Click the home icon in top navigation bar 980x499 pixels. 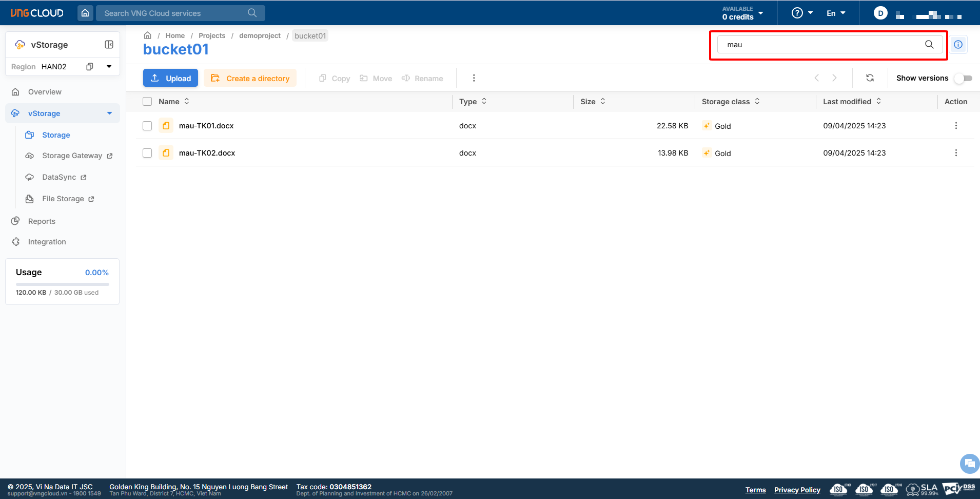coord(85,13)
